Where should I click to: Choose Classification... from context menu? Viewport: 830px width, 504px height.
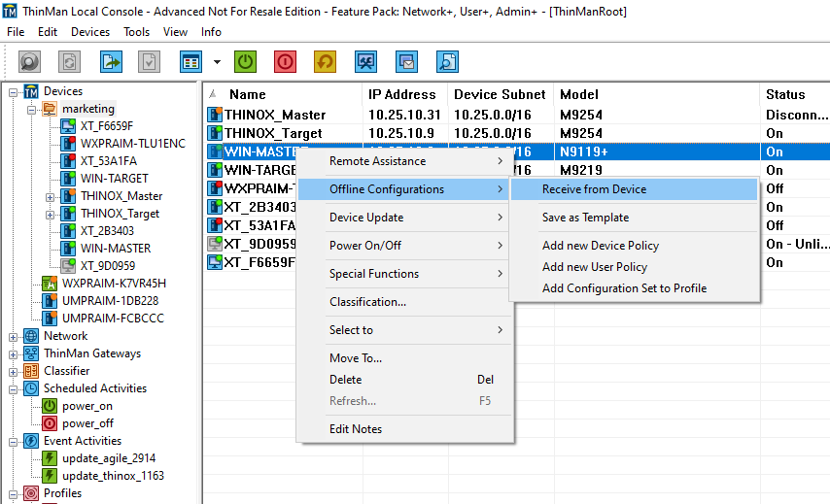405,302
